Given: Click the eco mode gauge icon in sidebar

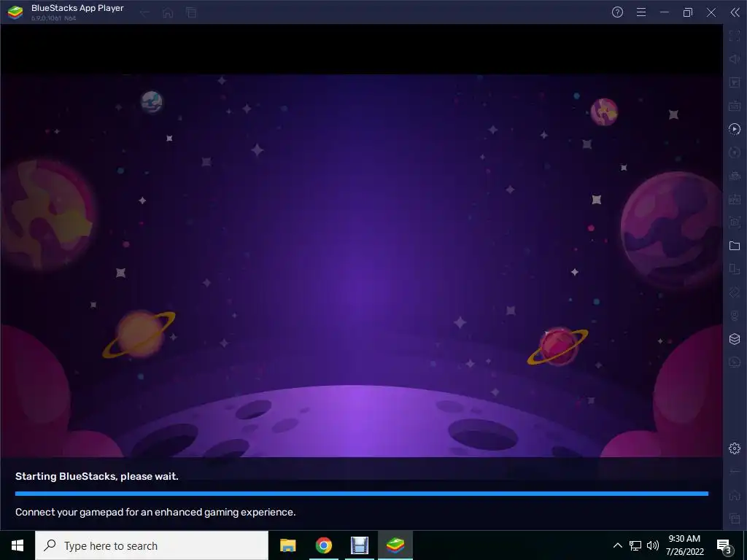Looking at the screenshot, I should pos(735,362).
